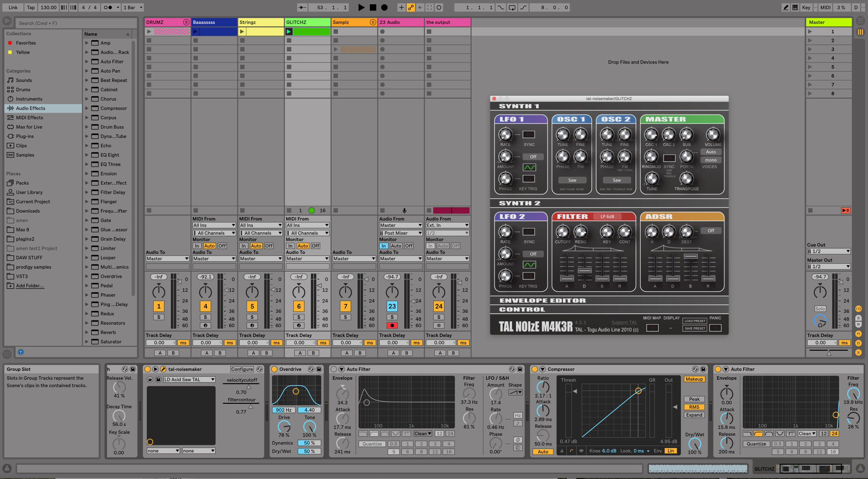Select the Plug-ins category

click(25, 136)
